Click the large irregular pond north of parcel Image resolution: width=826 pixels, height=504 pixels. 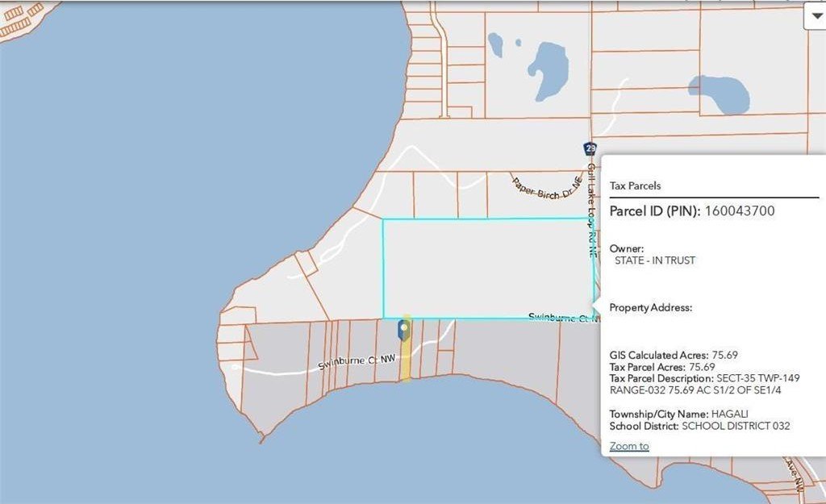click(548, 70)
